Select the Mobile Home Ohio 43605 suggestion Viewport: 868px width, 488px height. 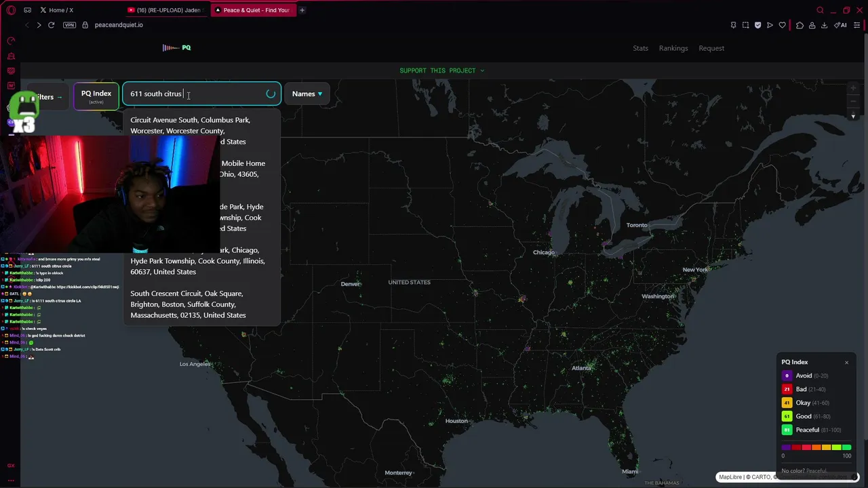click(x=201, y=174)
